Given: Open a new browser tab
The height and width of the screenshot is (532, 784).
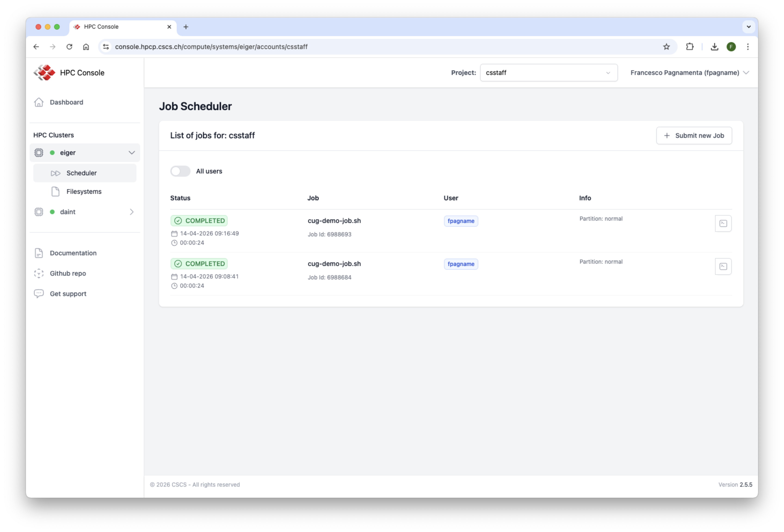Looking at the screenshot, I should pos(185,27).
